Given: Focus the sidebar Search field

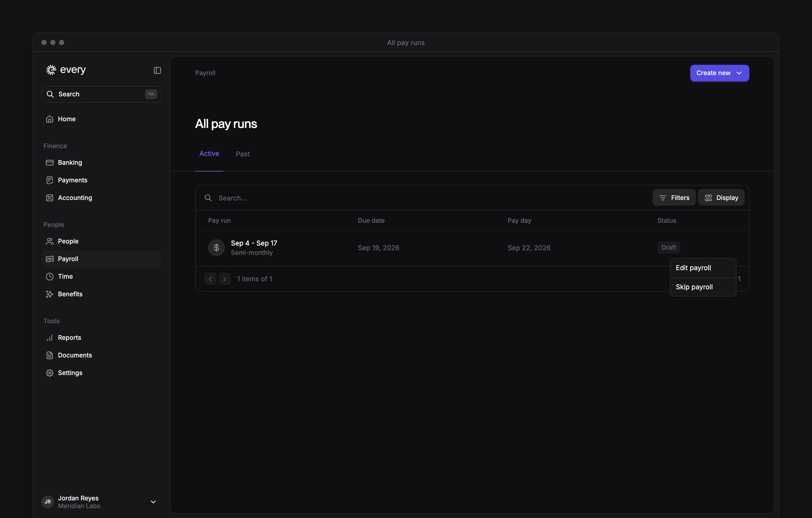Looking at the screenshot, I should point(101,94).
